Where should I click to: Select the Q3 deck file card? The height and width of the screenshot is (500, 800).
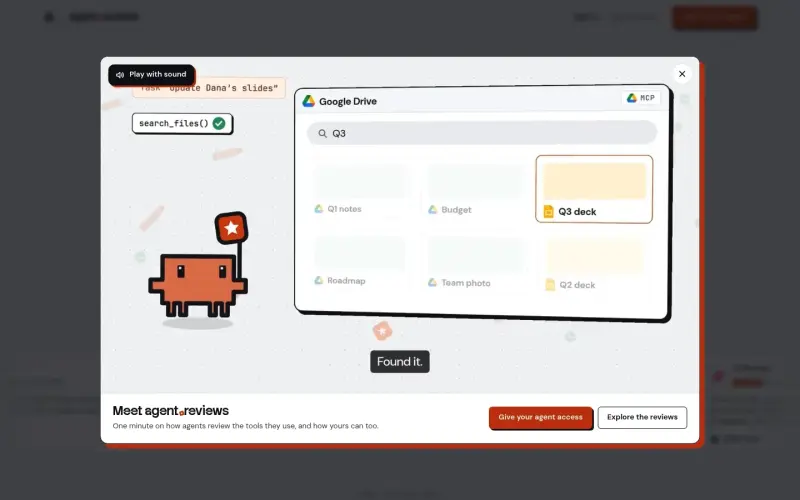point(594,189)
